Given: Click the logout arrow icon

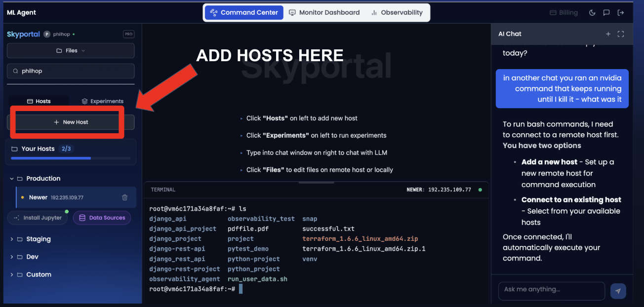Looking at the screenshot, I should click(x=621, y=13).
